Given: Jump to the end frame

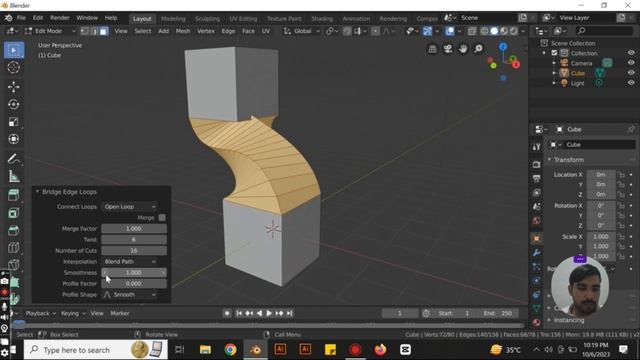Looking at the screenshot, I should tap(289, 313).
